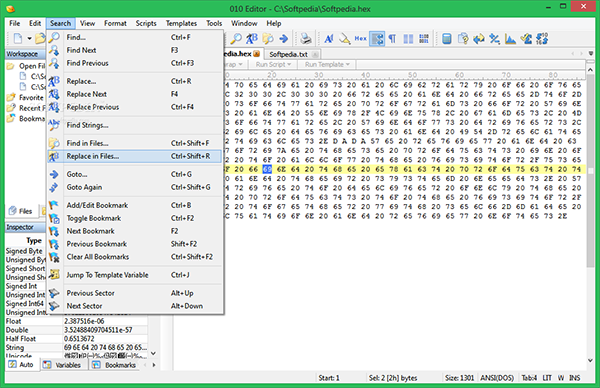Open the Run Template dropdown
Image resolution: width=600 pixels, height=388 pixels.
pos(327,64)
